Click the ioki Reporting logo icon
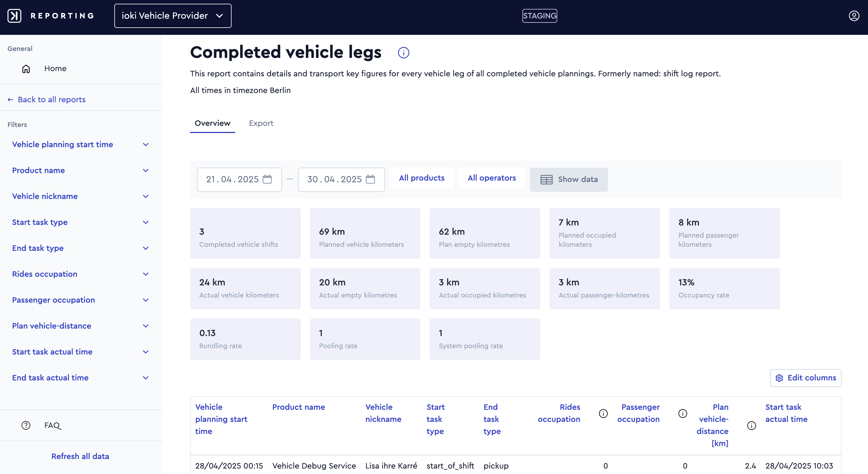 coord(14,16)
